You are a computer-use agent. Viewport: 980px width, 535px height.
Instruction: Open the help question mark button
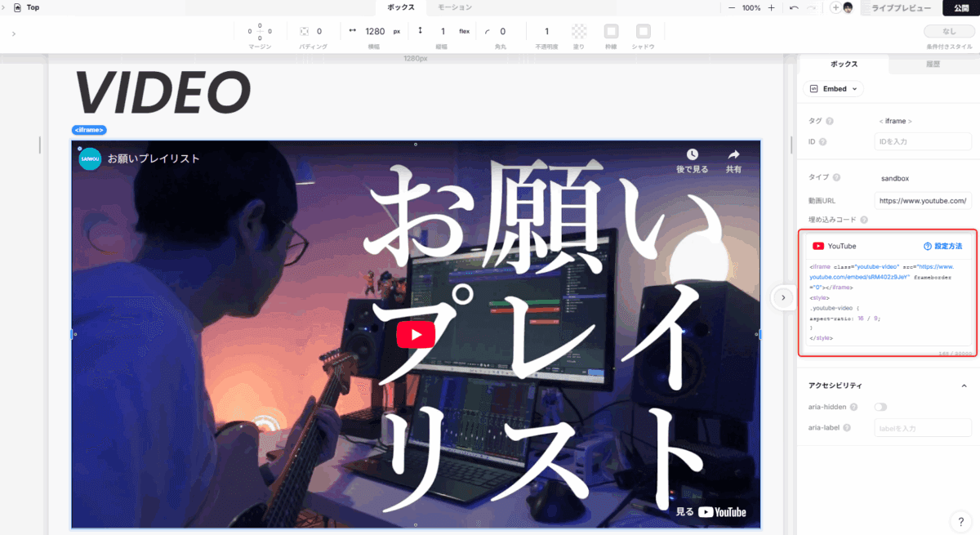point(960,521)
